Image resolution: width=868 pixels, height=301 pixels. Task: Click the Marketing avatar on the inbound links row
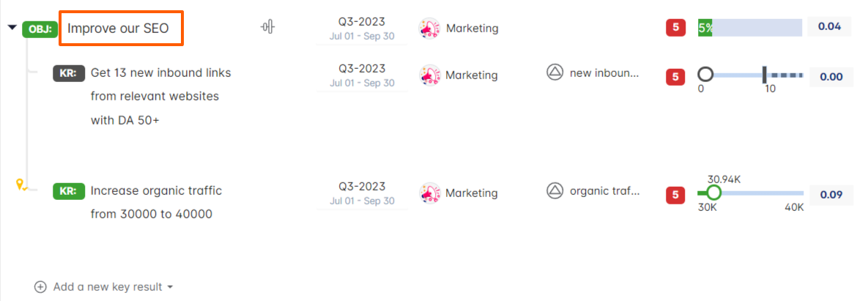(x=429, y=75)
